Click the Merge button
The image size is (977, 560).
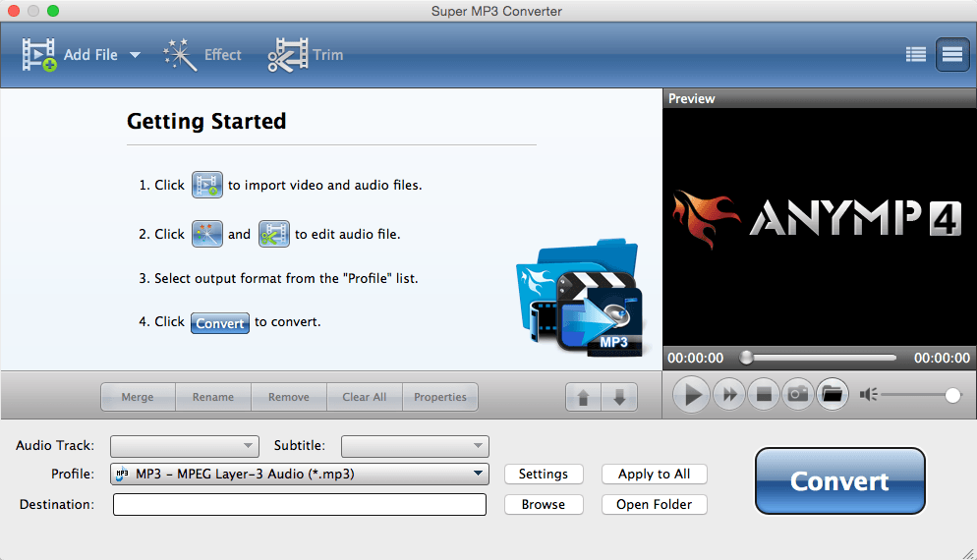pyautogui.click(x=138, y=397)
